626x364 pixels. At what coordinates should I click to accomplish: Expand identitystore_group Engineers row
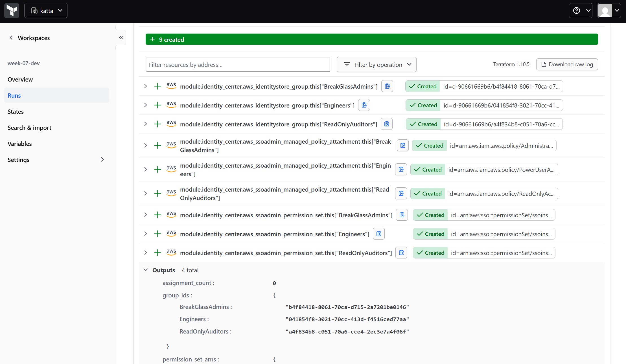point(146,105)
